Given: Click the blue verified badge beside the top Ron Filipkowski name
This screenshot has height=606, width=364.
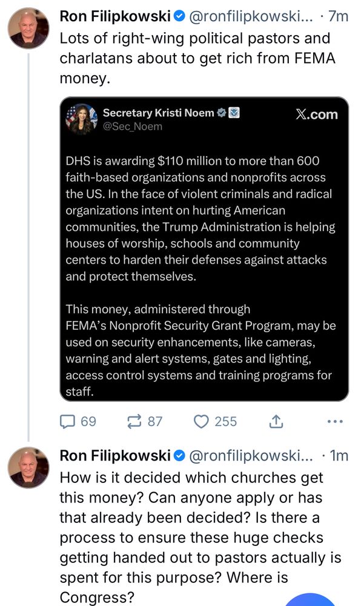Looking at the screenshot, I should [x=179, y=16].
